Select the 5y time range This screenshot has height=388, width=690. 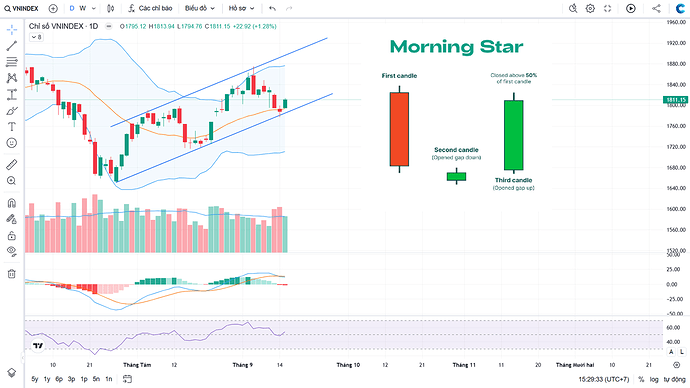[35, 379]
